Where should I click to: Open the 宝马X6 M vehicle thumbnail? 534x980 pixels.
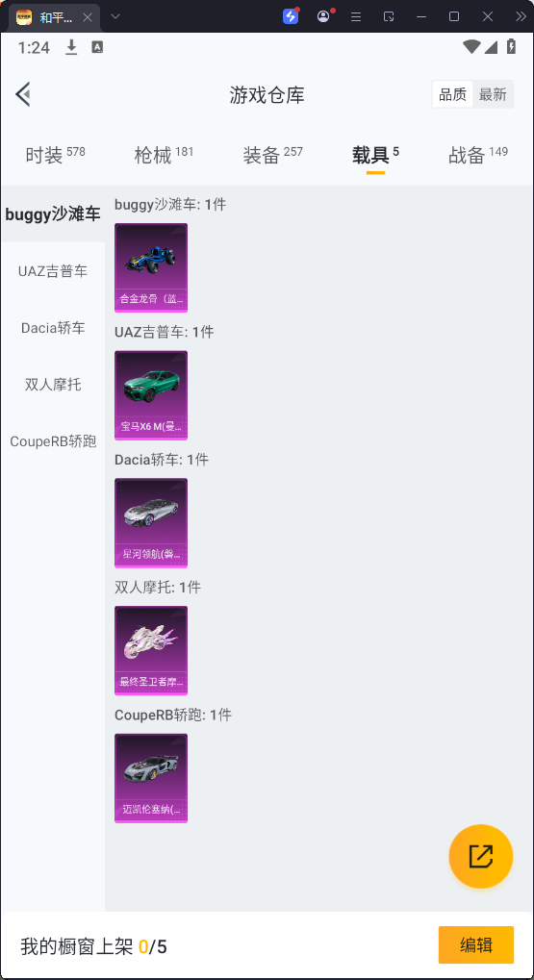(x=151, y=395)
